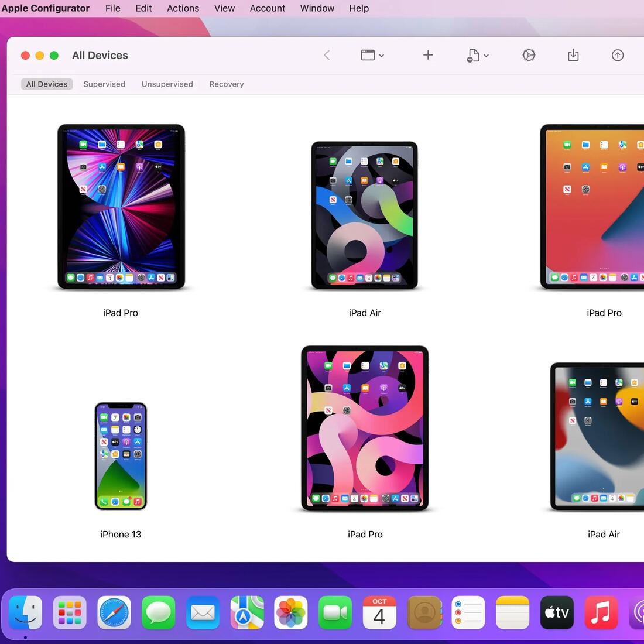Open the device view layout options
644x644 pixels.
click(369, 55)
